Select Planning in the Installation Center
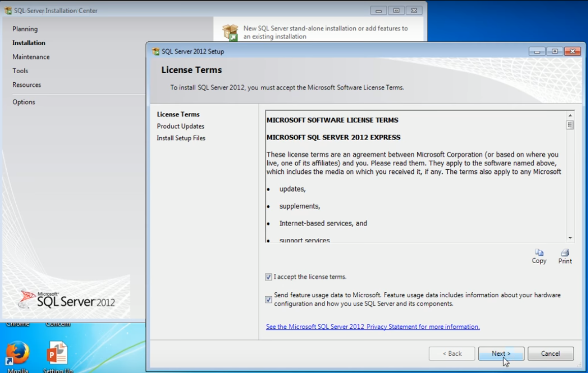This screenshot has width=588, height=373. coord(25,29)
